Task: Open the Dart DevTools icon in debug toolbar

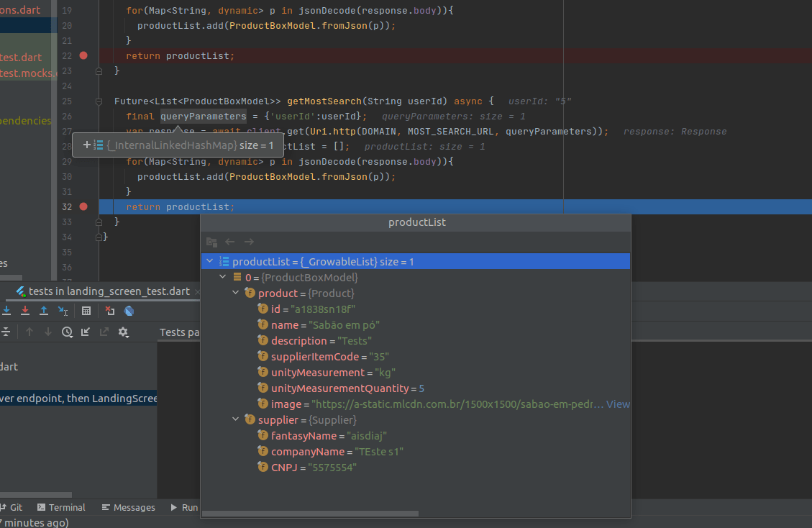Action: (x=129, y=311)
